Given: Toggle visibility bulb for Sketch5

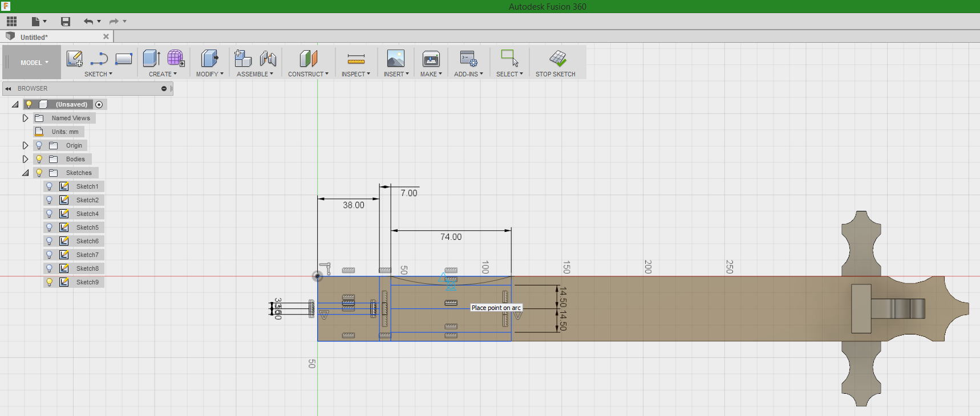Looking at the screenshot, I should point(49,227).
